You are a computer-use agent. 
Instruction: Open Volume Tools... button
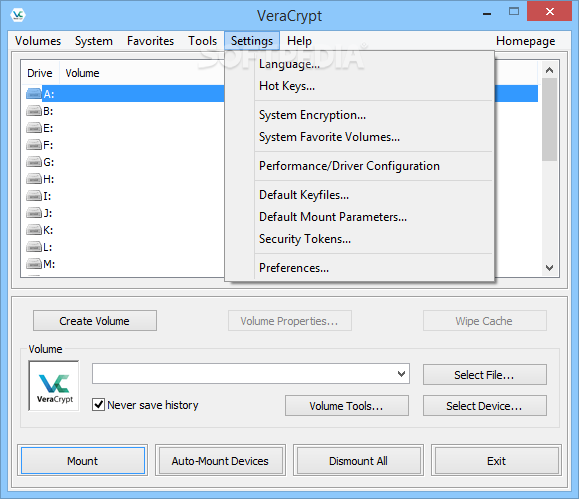pyautogui.click(x=347, y=406)
